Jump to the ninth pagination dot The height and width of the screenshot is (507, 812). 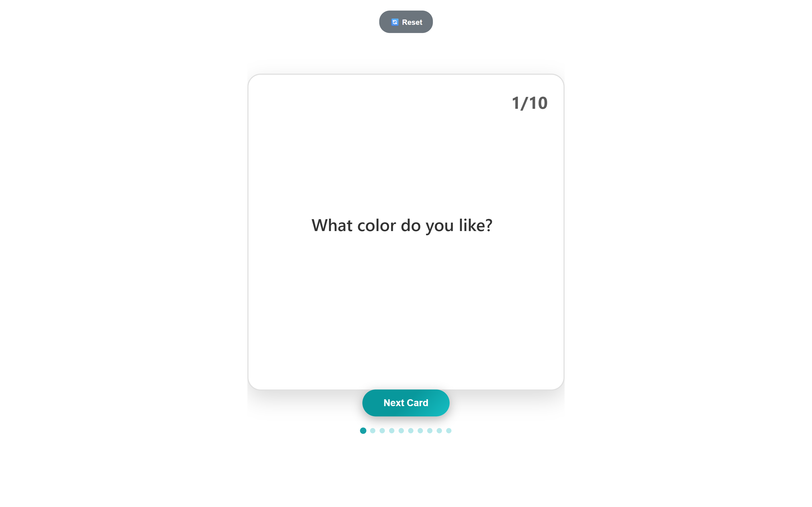point(439,430)
